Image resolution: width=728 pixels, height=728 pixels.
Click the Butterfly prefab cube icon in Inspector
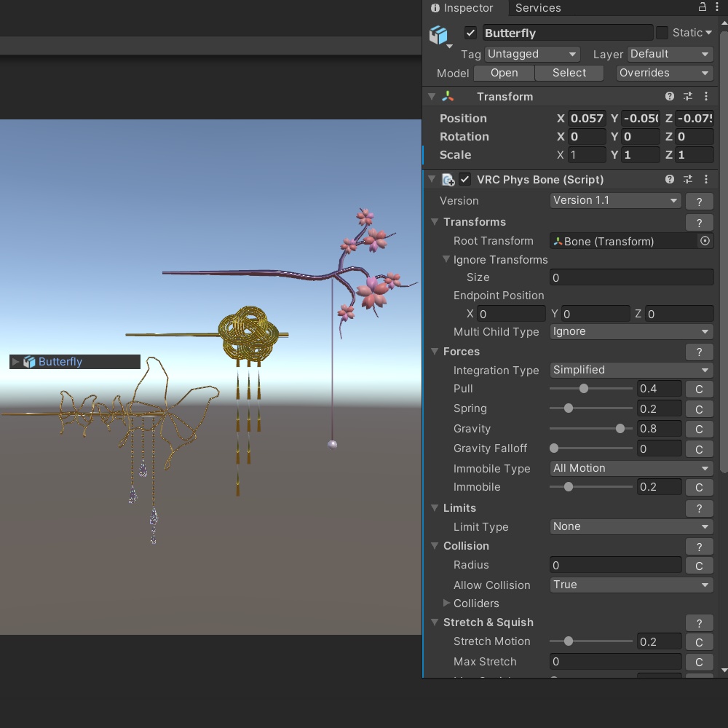pyautogui.click(x=438, y=35)
